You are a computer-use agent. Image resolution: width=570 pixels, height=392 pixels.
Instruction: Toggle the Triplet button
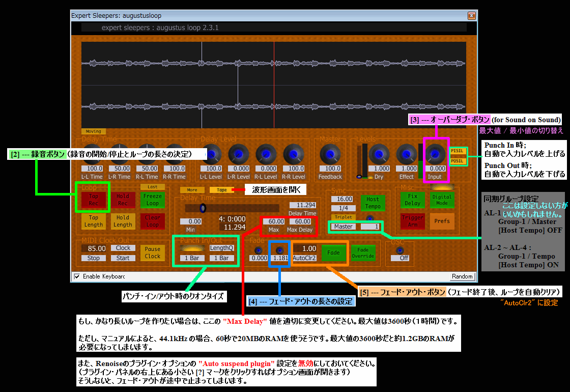pyautogui.click(x=343, y=217)
